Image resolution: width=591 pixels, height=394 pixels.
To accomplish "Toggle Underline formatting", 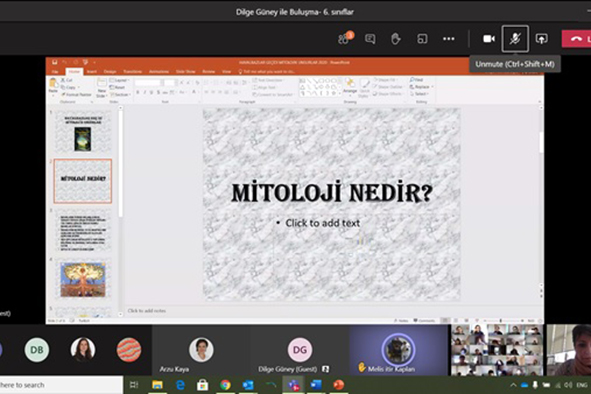I will pos(152,92).
